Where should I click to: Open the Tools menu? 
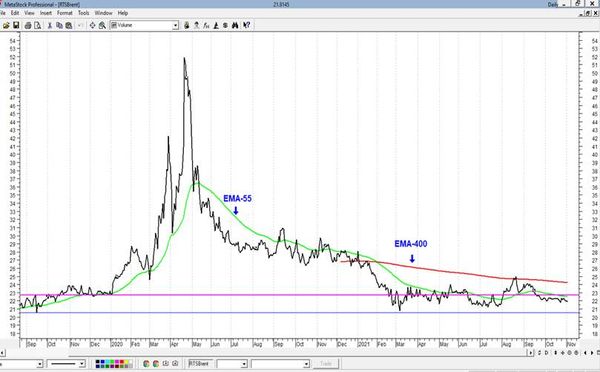83,13
